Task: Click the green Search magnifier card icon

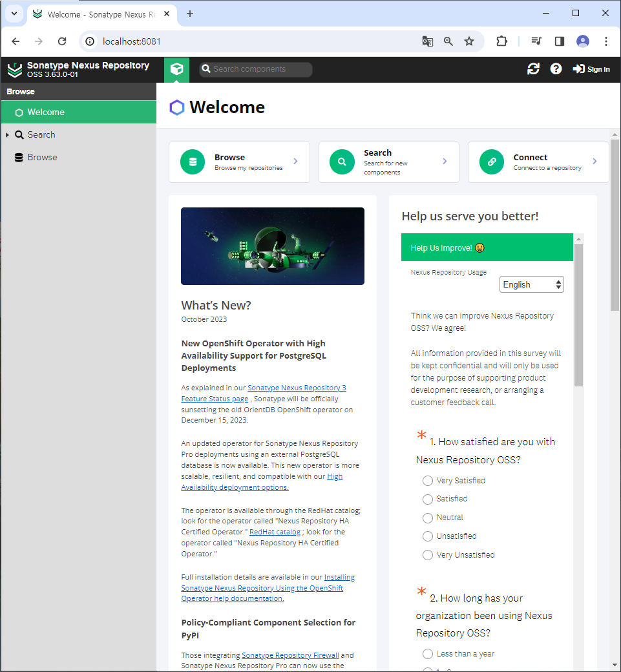Action: point(342,162)
